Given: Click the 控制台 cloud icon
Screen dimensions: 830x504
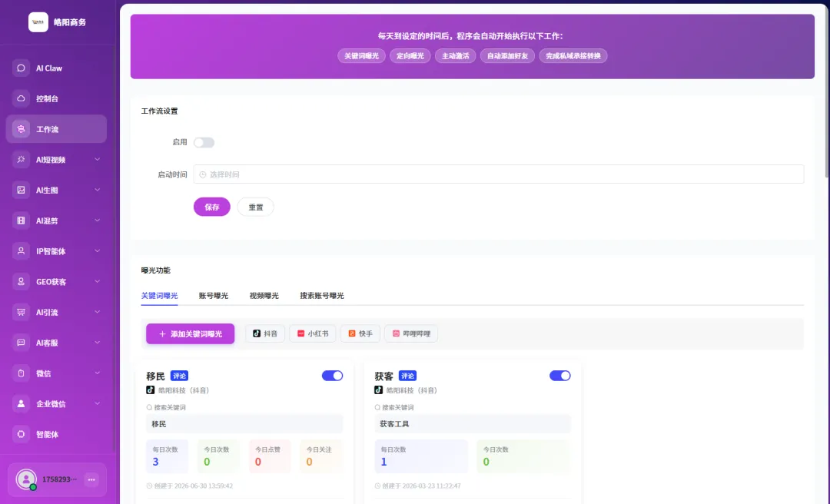Looking at the screenshot, I should 22,98.
